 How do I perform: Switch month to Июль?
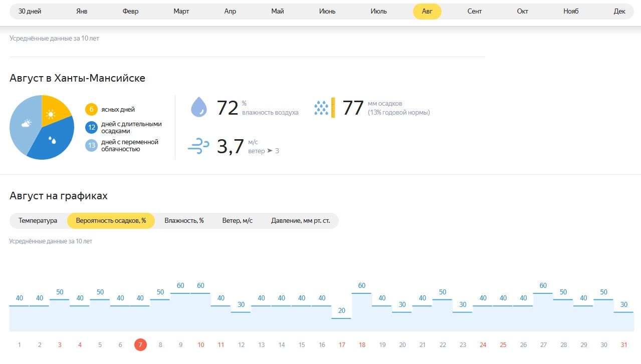click(x=378, y=12)
